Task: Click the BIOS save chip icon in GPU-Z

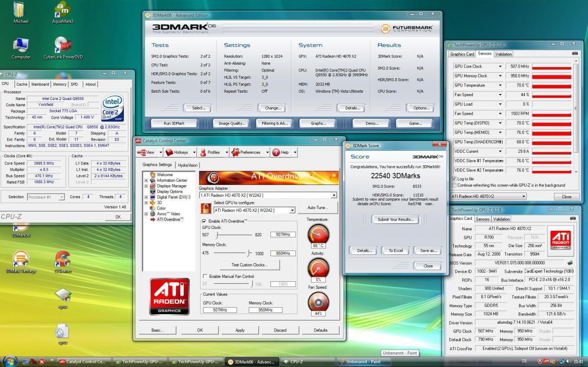Action: pos(570,263)
